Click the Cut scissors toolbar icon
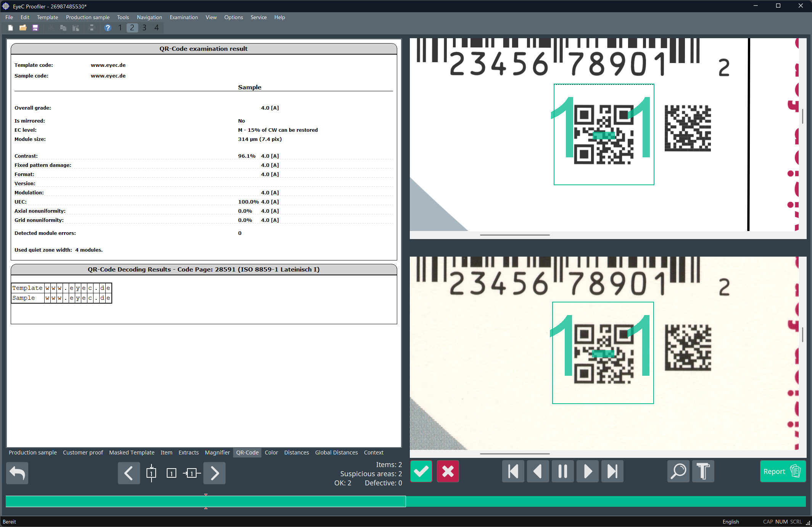The width and height of the screenshot is (812, 527). (x=51, y=28)
